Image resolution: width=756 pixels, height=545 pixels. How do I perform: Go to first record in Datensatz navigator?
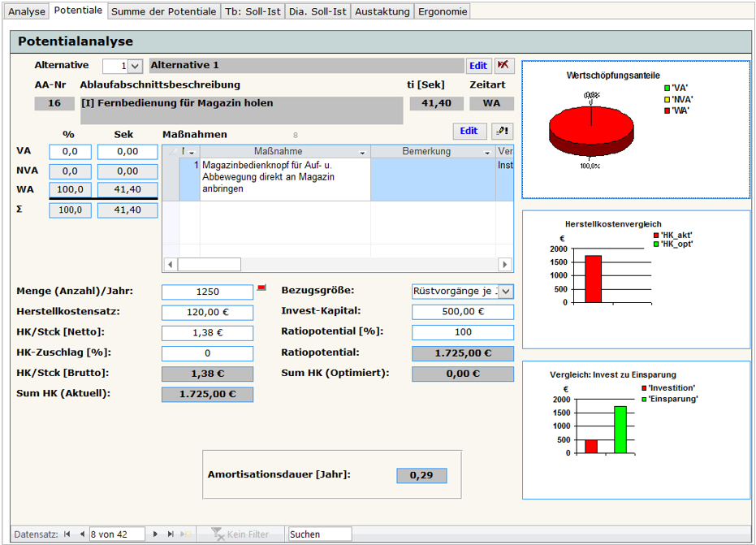tap(67, 534)
